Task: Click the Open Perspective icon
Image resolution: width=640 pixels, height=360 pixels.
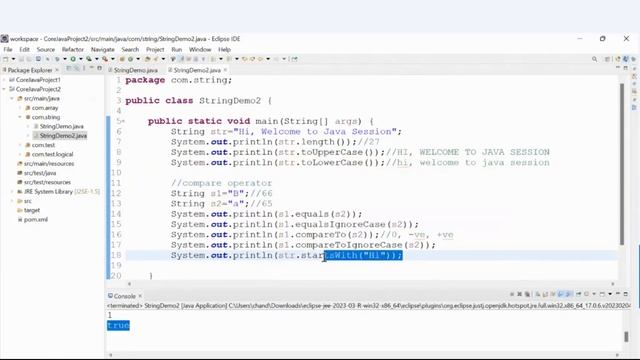Action: [607, 59]
